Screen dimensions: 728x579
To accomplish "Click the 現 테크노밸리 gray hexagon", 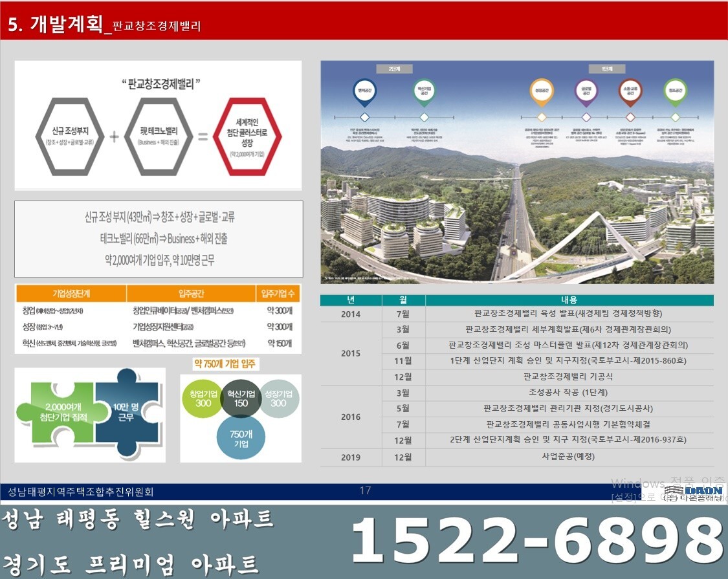I will point(159,136).
